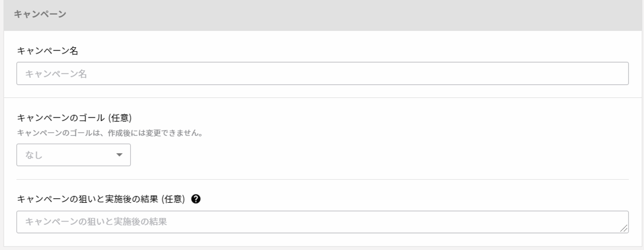
Task: Click the gray キャンペーン panel title bar
Action: [321, 14]
